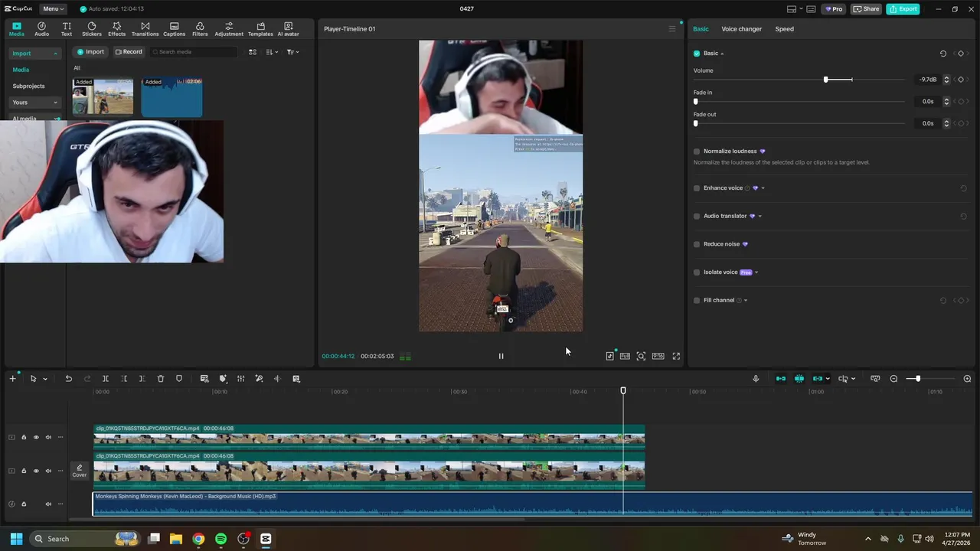Click the 9:16 aspect ratio icon
The image size is (980, 551).
(x=658, y=356)
